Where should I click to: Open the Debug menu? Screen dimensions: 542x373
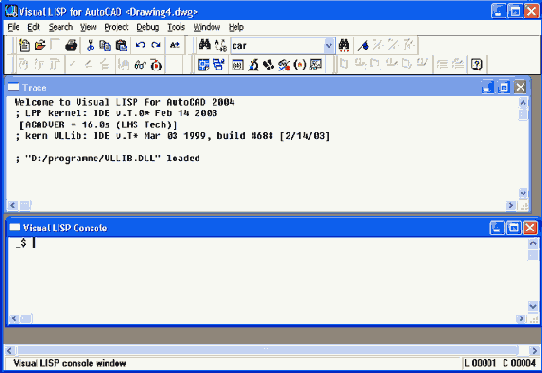click(148, 27)
